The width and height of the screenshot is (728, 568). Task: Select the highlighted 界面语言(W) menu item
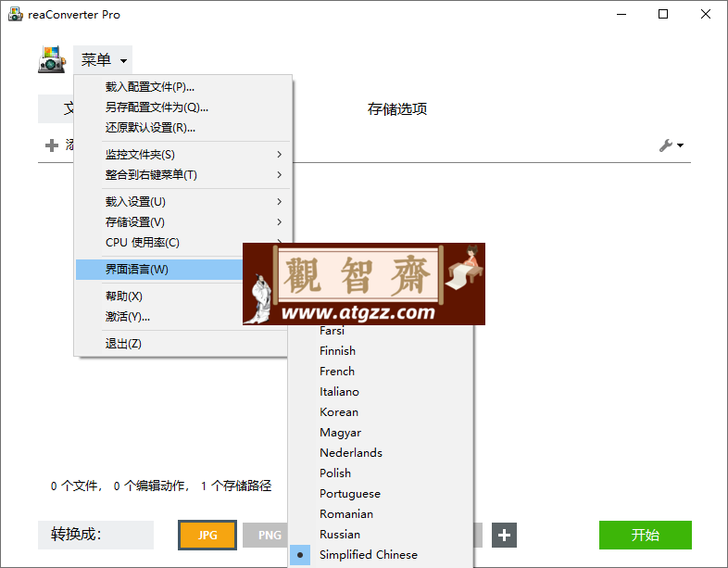(159, 270)
